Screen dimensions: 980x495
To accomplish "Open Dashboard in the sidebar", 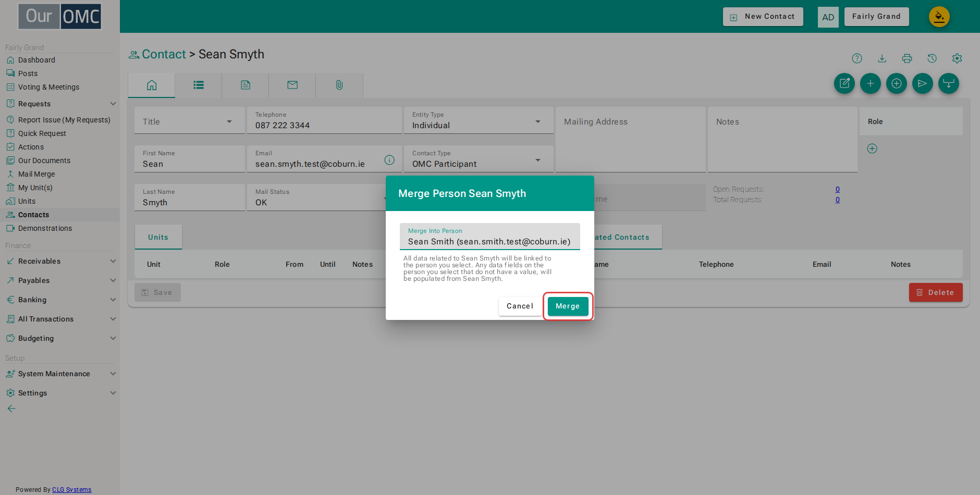I will [36, 60].
